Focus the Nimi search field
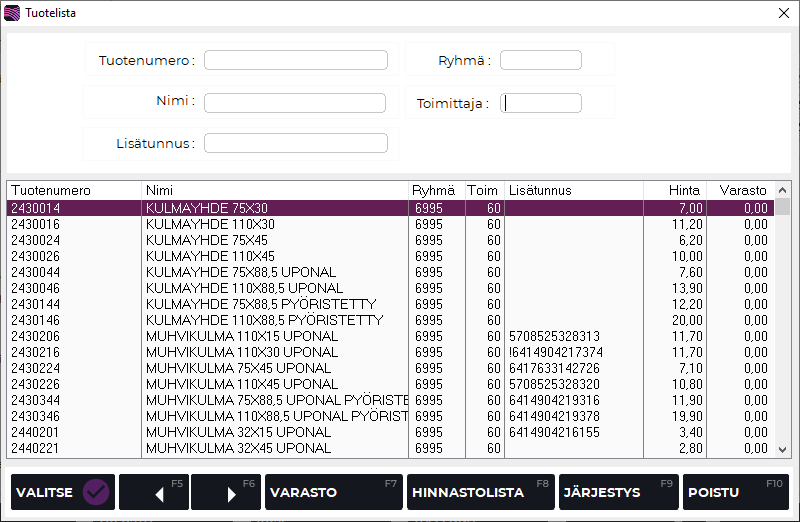Screen dimensions: 800x522 tap(295, 103)
